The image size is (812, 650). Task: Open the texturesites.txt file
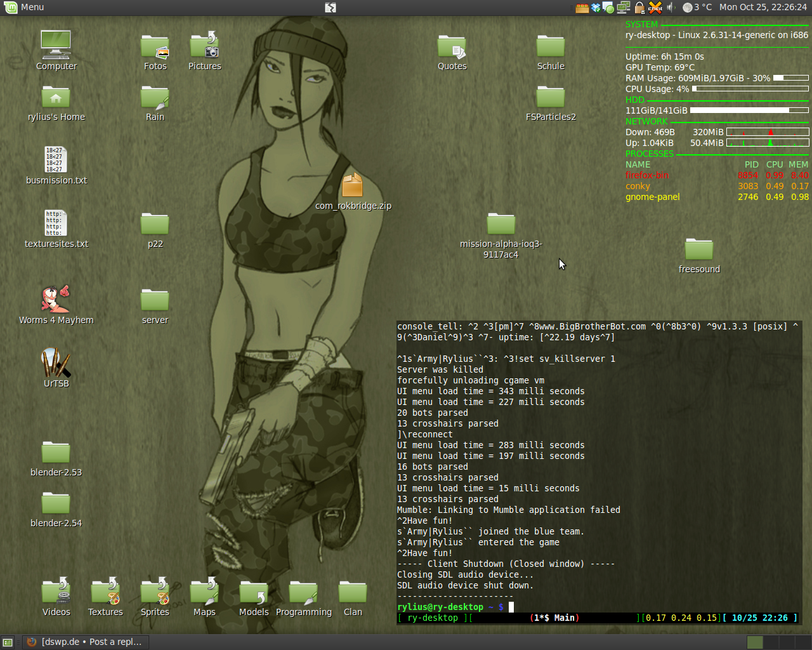click(56, 223)
